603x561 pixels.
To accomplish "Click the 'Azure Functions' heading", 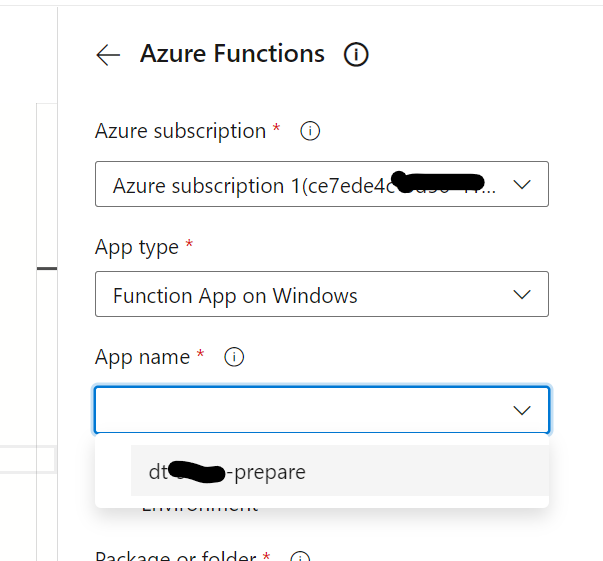I will point(232,53).
